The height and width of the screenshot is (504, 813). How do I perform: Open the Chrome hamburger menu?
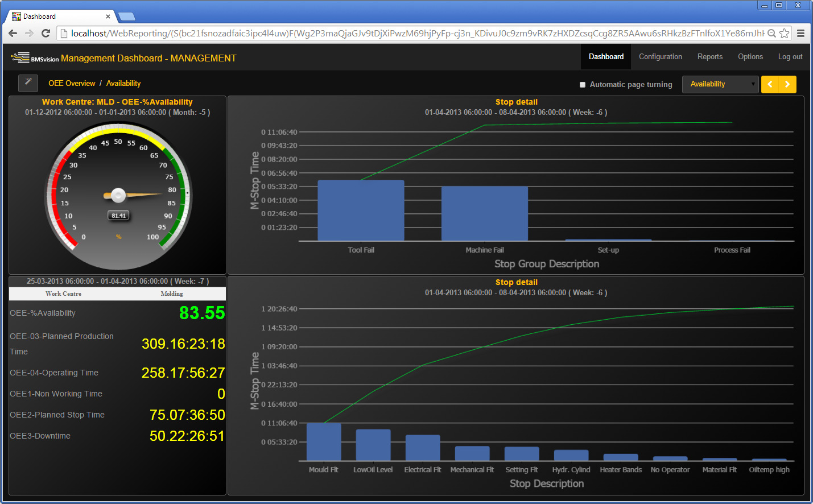tap(800, 34)
